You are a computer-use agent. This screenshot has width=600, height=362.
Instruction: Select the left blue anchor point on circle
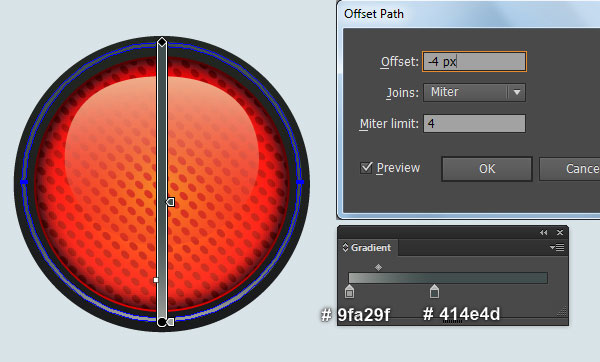[x=24, y=182]
